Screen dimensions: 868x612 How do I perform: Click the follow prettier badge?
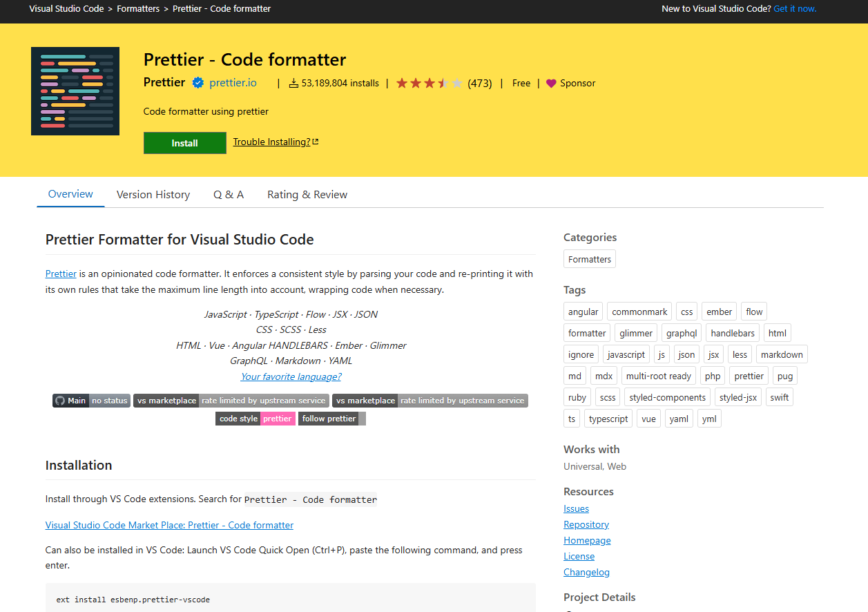point(332,419)
